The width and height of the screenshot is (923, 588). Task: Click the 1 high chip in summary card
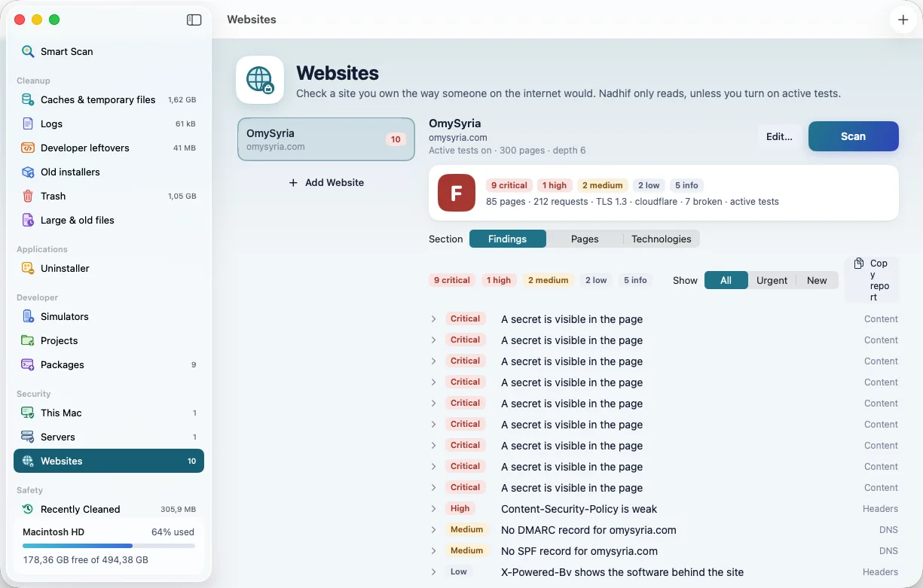click(555, 185)
